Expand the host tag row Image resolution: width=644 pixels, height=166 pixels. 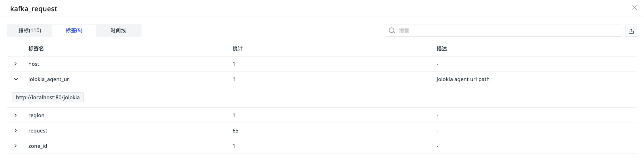(16, 64)
